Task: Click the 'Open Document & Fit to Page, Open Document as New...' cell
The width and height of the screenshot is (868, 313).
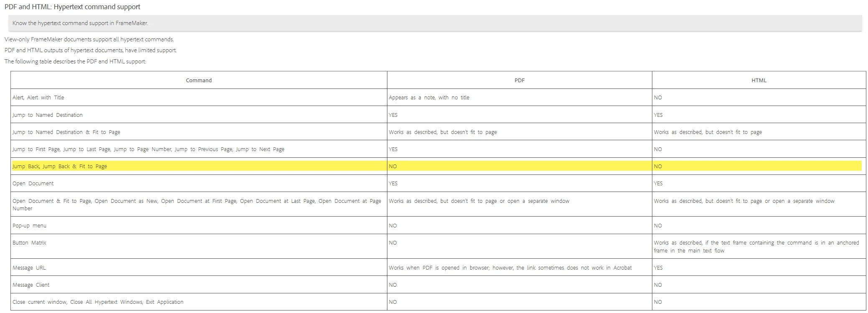Action: pos(199,204)
